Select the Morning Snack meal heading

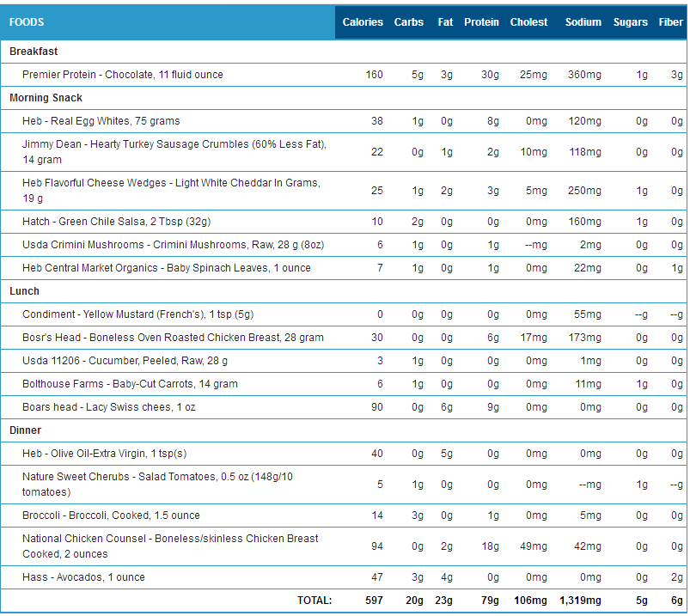click(x=46, y=98)
